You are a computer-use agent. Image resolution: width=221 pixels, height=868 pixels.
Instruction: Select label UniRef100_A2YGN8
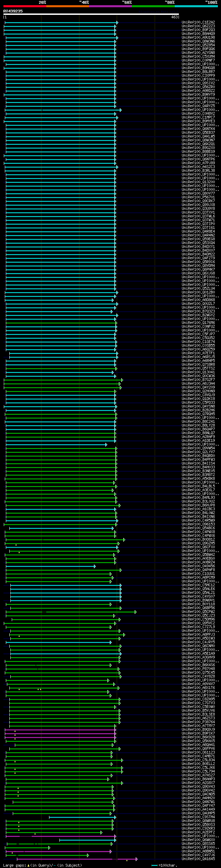pos(198,53)
